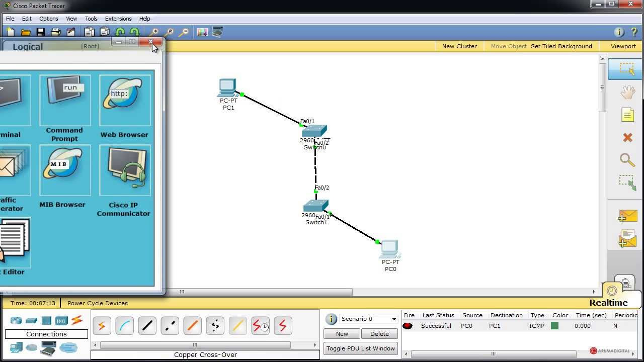Click Toggle PDU List Window button
Image resolution: width=644 pixels, height=362 pixels.
pyautogui.click(x=361, y=348)
